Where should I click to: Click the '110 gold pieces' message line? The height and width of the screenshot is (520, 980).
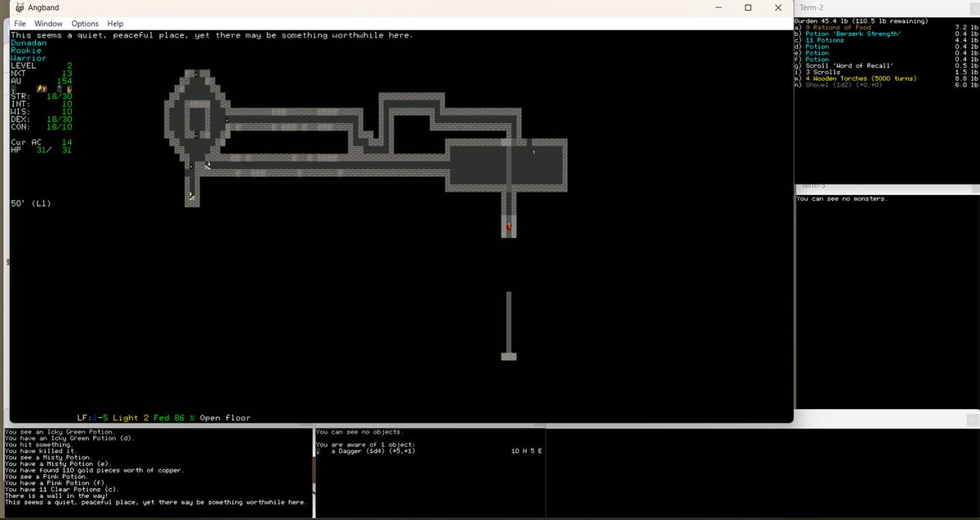tap(94, 470)
